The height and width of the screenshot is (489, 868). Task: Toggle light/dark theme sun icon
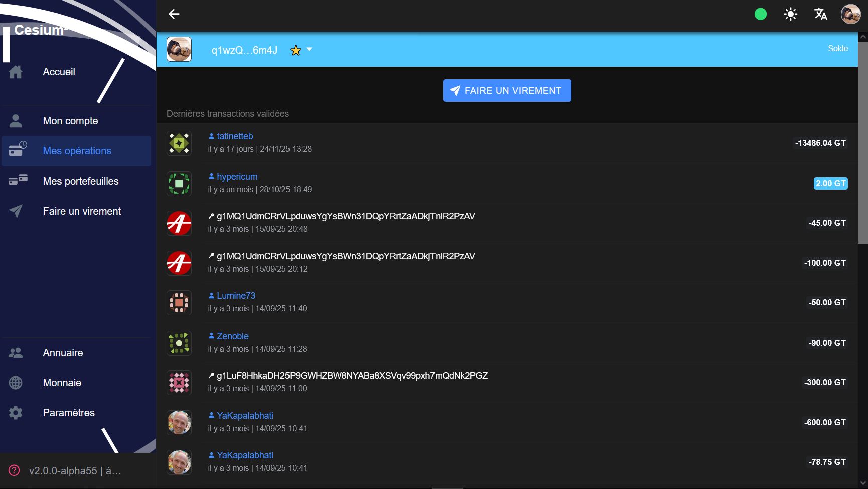point(791,14)
